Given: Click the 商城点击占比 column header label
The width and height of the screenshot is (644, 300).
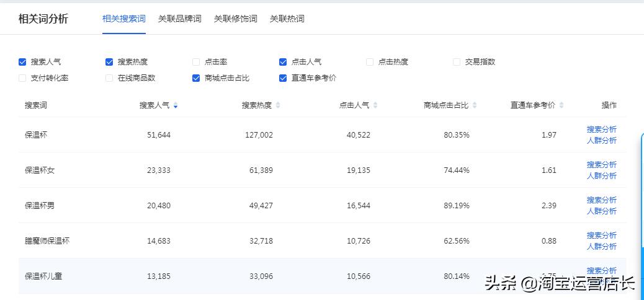Looking at the screenshot, I should (x=446, y=105).
